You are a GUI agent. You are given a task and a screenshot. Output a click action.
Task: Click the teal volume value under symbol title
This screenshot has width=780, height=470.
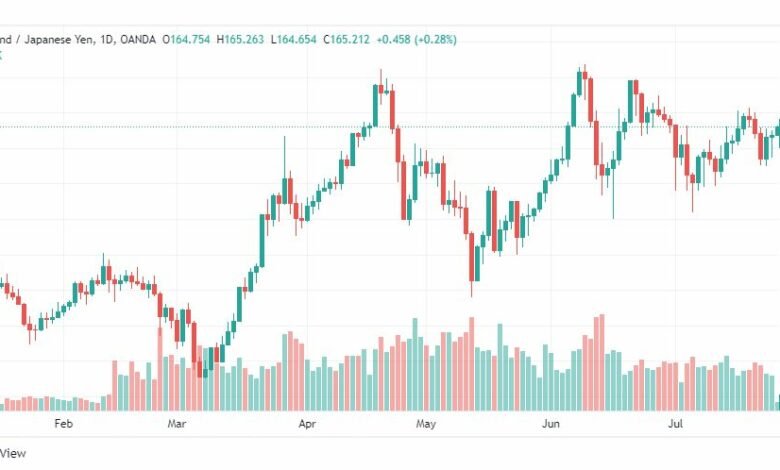pos(1,55)
